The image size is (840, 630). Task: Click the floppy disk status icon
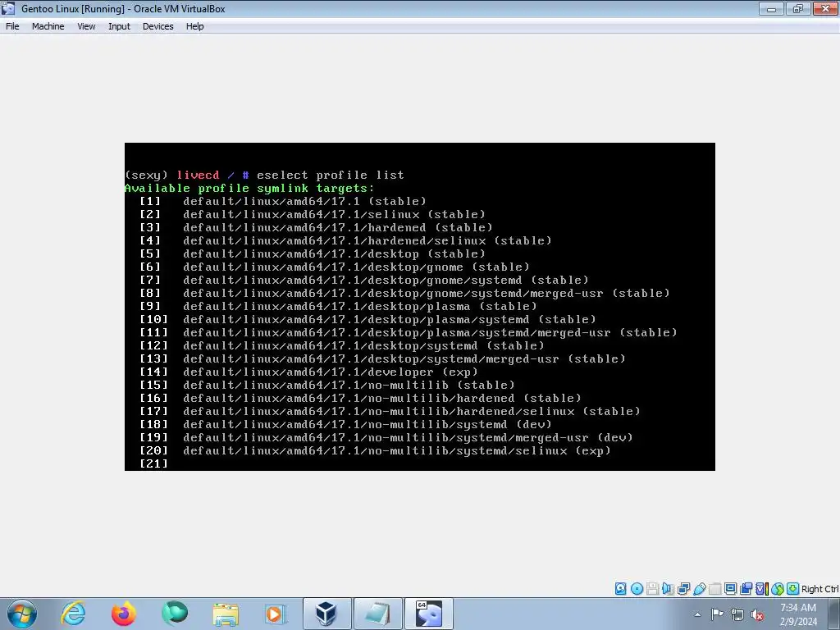click(652, 589)
